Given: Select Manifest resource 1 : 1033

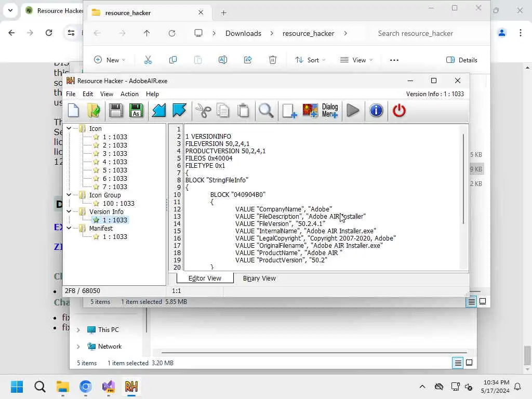Looking at the screenshot, I should 115,236.
